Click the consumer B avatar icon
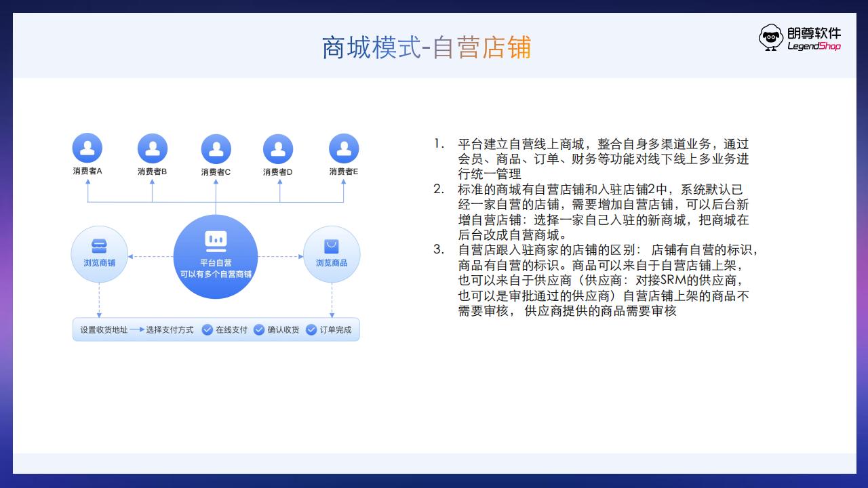The width and height of the screenshot is (868, 488). coord(153,148)
